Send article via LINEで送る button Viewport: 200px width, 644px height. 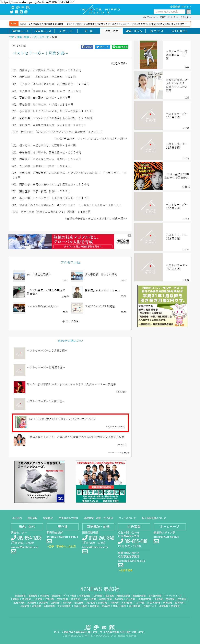(x=120, y=47)
